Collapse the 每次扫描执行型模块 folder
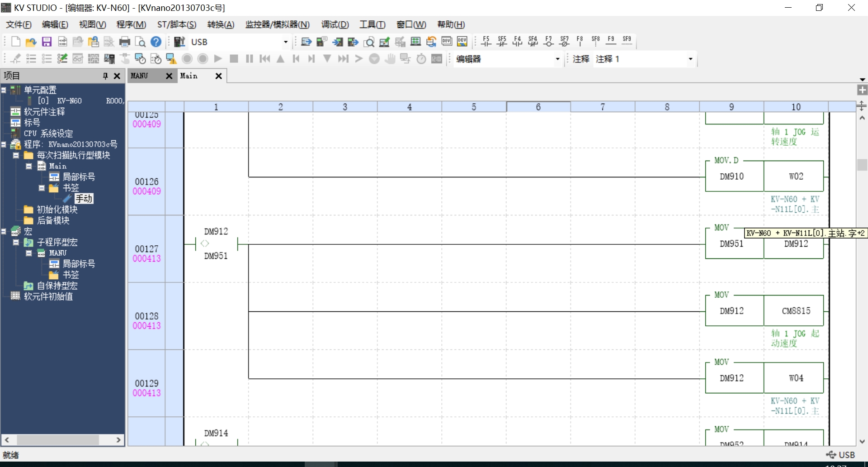 coord(16,155)
